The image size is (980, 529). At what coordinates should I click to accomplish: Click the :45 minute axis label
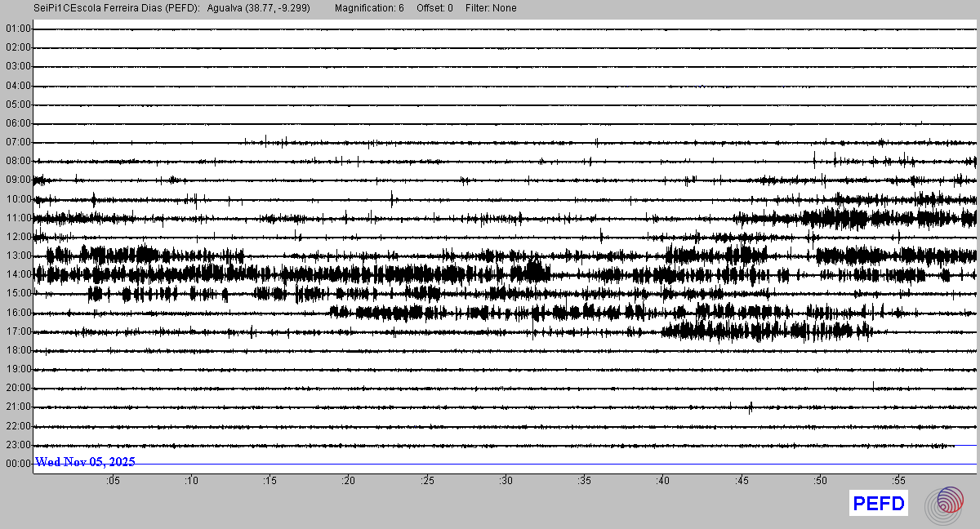tap(742, 481)
